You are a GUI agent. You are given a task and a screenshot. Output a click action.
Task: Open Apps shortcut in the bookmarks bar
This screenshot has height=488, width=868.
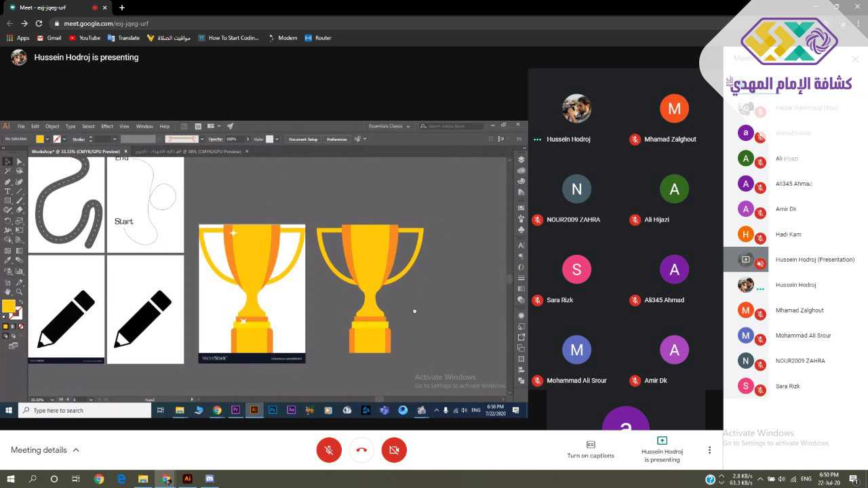click(x=18, y=38)
